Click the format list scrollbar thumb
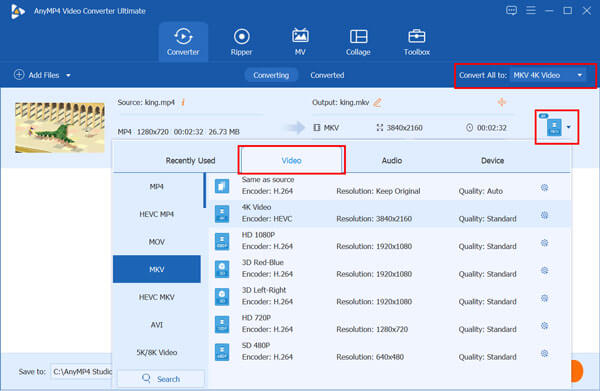 (x=205, y=190)
